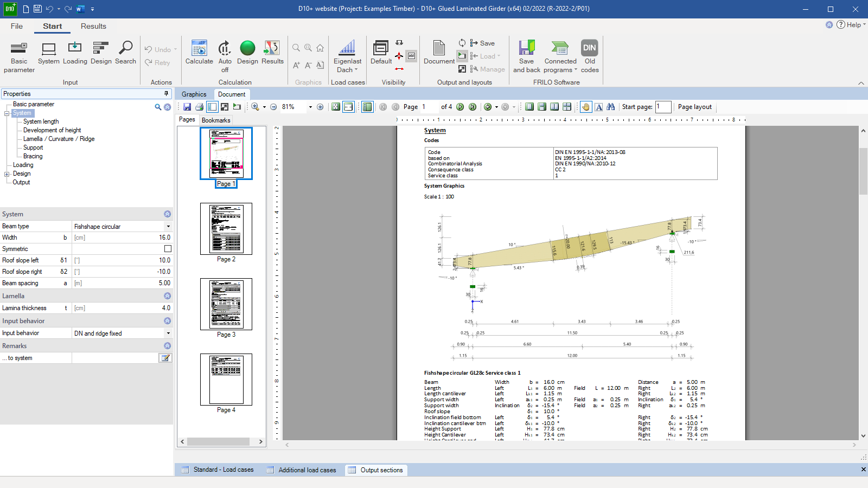
Task: Click Save in Output and layouts
Action: point(482,43)
